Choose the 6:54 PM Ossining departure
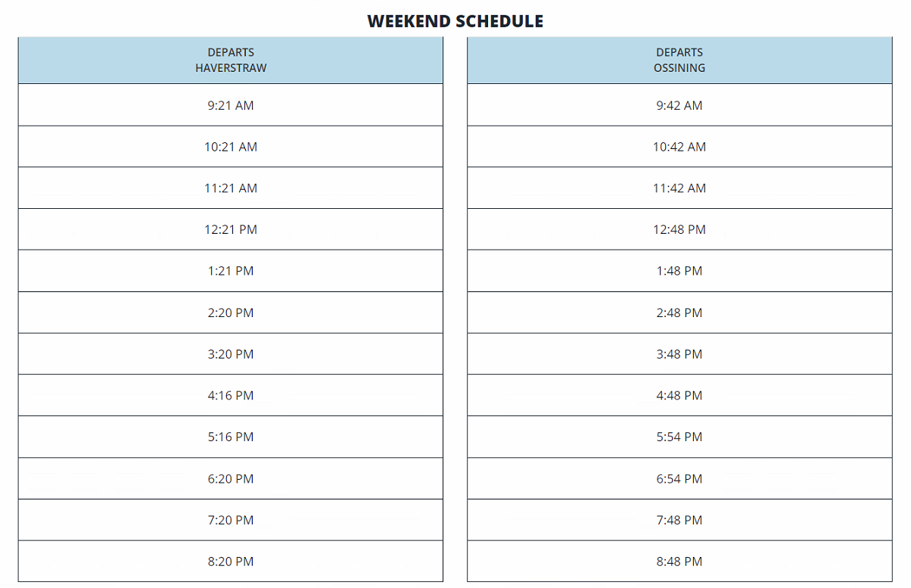The image size is (911, 588). (x=679, y=478)
